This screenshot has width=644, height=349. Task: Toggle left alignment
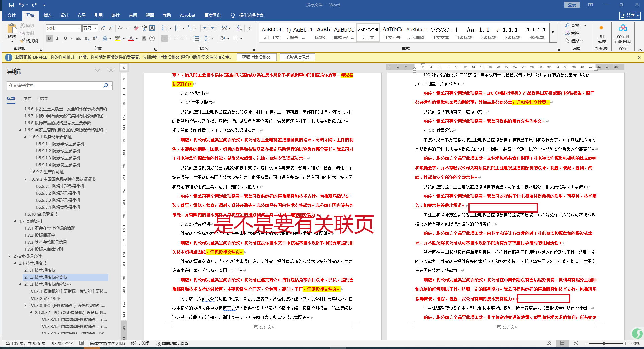(165, 38)
